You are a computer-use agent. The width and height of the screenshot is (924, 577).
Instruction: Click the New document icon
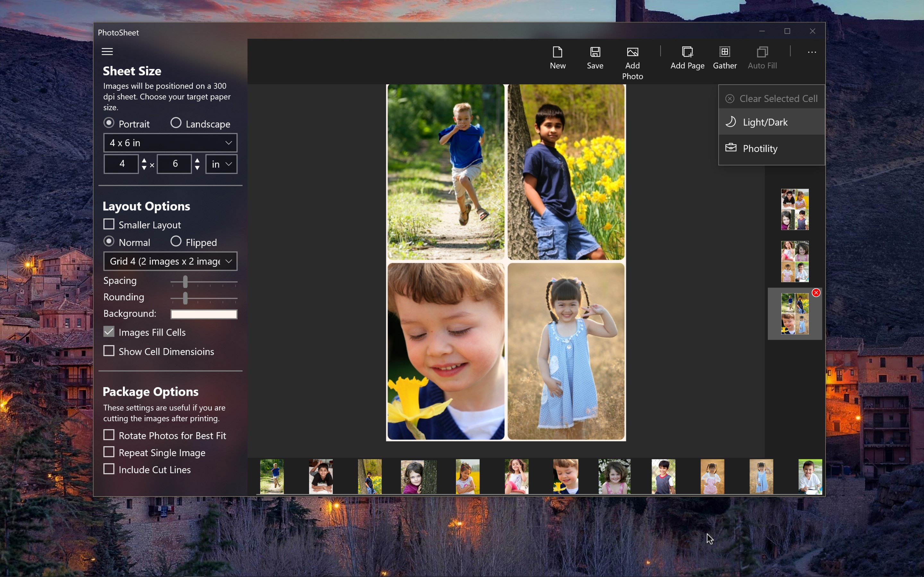(x=558, y=52)
